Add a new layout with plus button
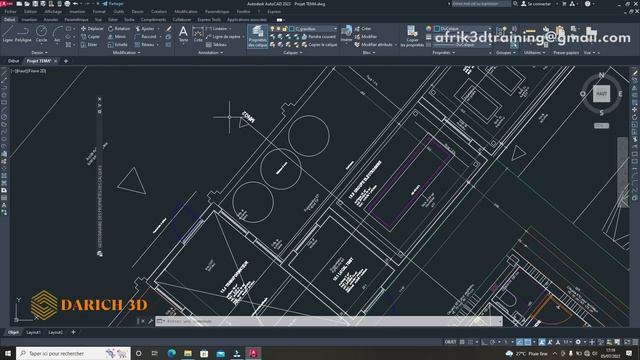Screen dimensions: 640x360 (73, 332)
